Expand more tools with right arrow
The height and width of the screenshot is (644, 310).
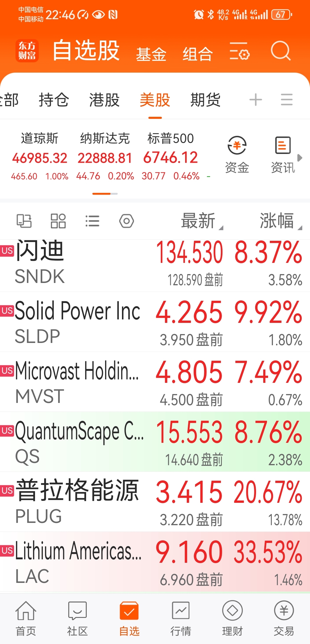click(x=300, y=158)
